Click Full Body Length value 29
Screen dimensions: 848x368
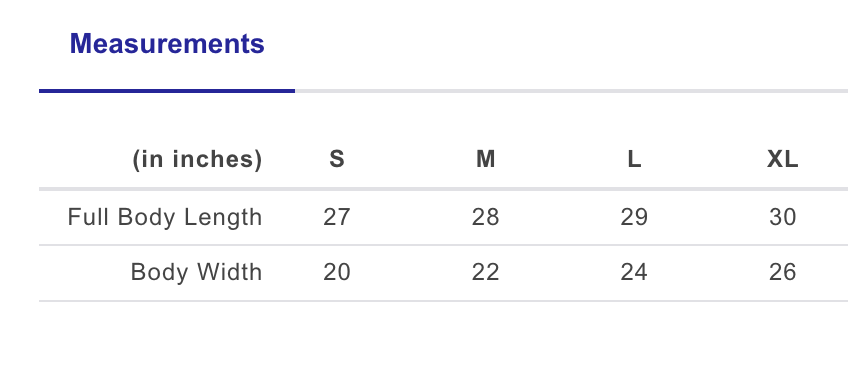pyautogui.click(x=634, y=218)
